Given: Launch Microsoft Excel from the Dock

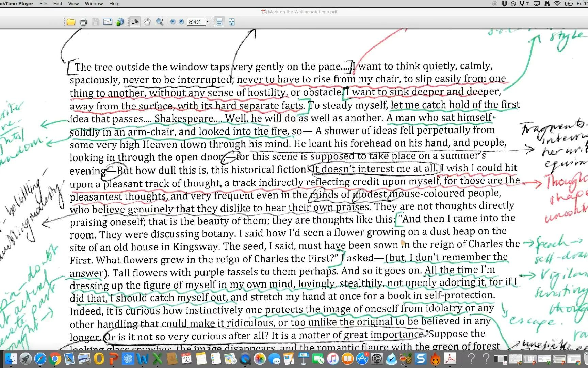Looking at the screenshot, I should [157, 359].
